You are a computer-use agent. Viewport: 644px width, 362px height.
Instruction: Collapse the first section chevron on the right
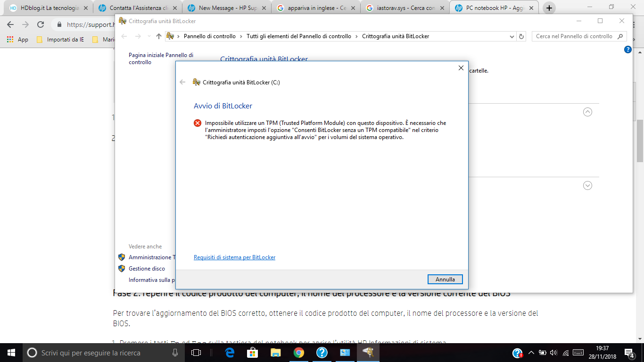[x=587, y=112]
